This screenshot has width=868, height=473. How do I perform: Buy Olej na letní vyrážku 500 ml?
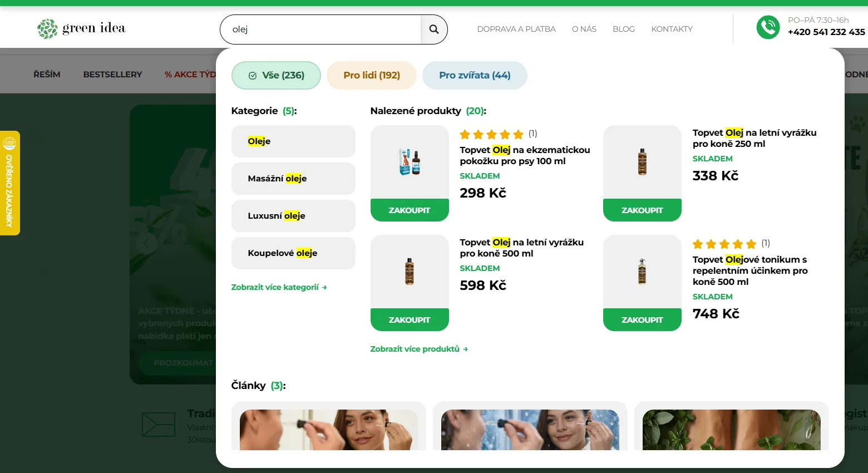pyautogui.click(x=410, y=320)
